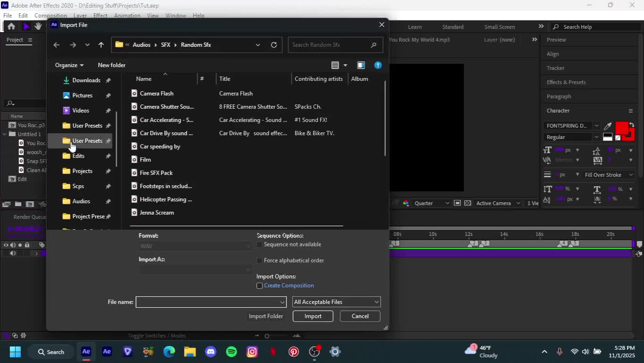
Task: Toggle the preview pane icon
Action: (361, 65)
